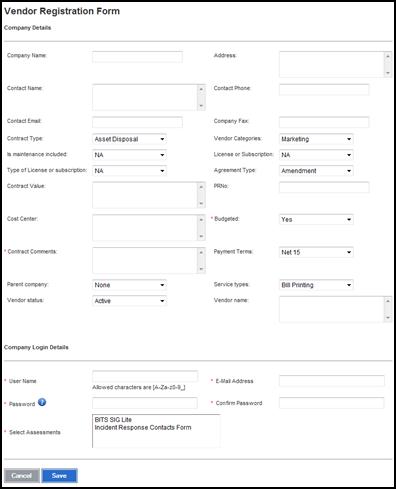The width and height of the screenshot is (396, 489).
Task: Open the Budgeted dropdown
Action: point(316,219)
